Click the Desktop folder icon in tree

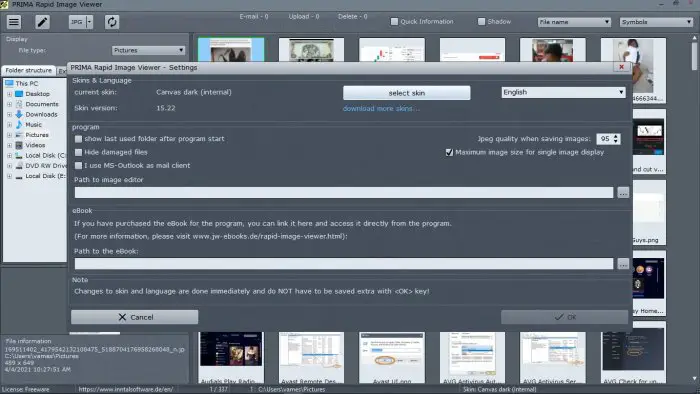pyautogui.click(x=19, y=94)
